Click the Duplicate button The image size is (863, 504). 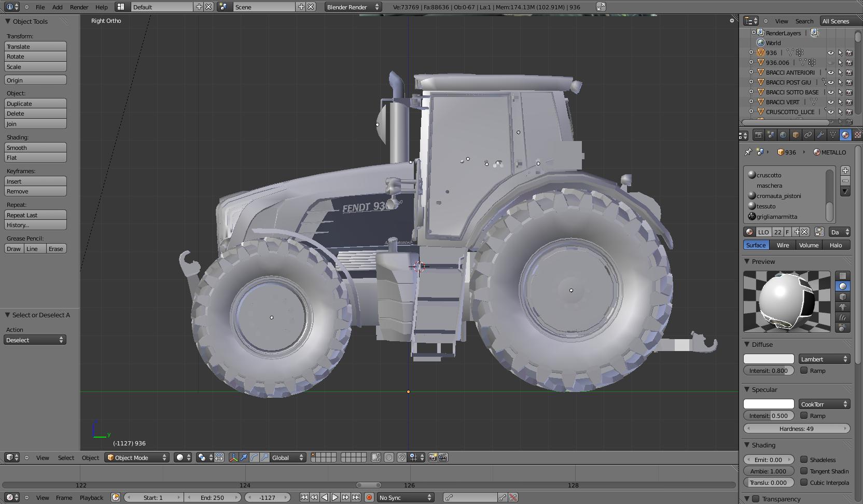pos(35,103)
